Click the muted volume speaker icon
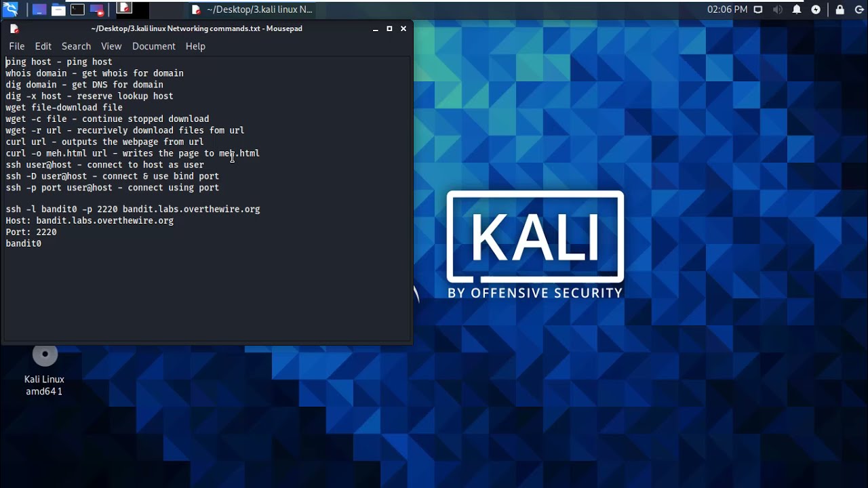The width and height of the screenshot is (868, 488). point(777,9)
